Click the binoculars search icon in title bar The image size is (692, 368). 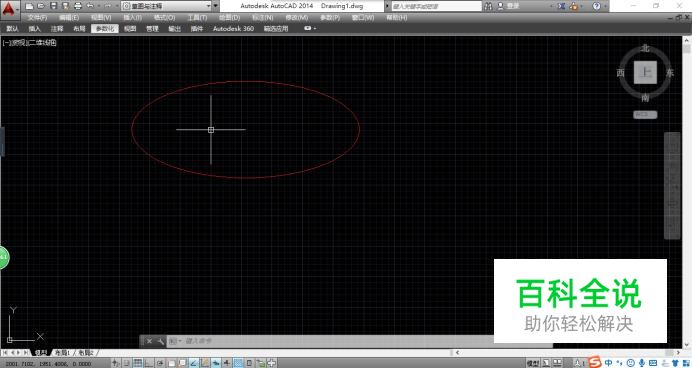(488, 6)
